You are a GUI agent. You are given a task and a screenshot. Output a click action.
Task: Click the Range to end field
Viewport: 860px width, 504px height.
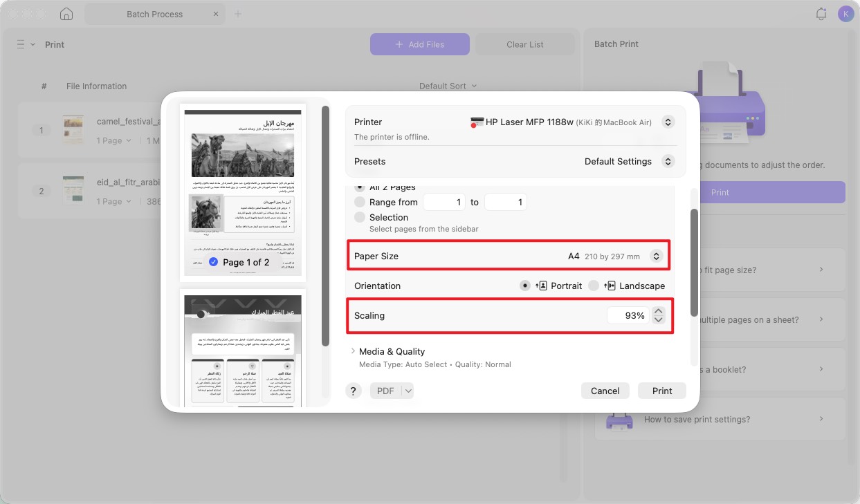click(x=506, y=202)
